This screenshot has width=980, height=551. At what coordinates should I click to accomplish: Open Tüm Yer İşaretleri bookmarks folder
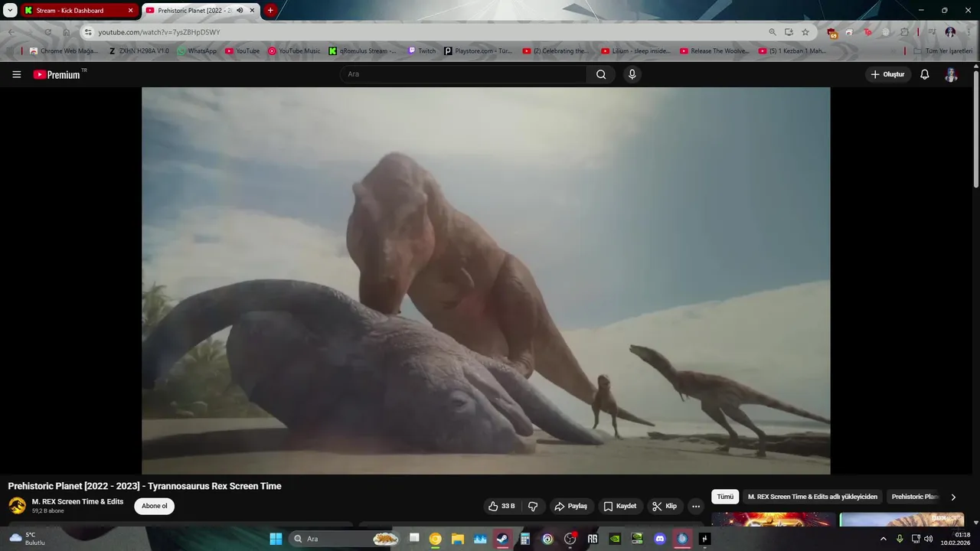click(942, 51)
